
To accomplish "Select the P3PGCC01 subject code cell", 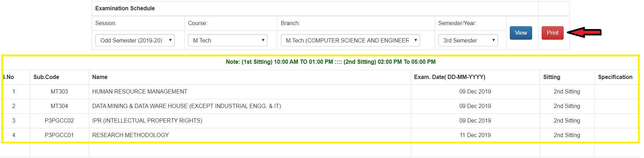I will (59, 135).
